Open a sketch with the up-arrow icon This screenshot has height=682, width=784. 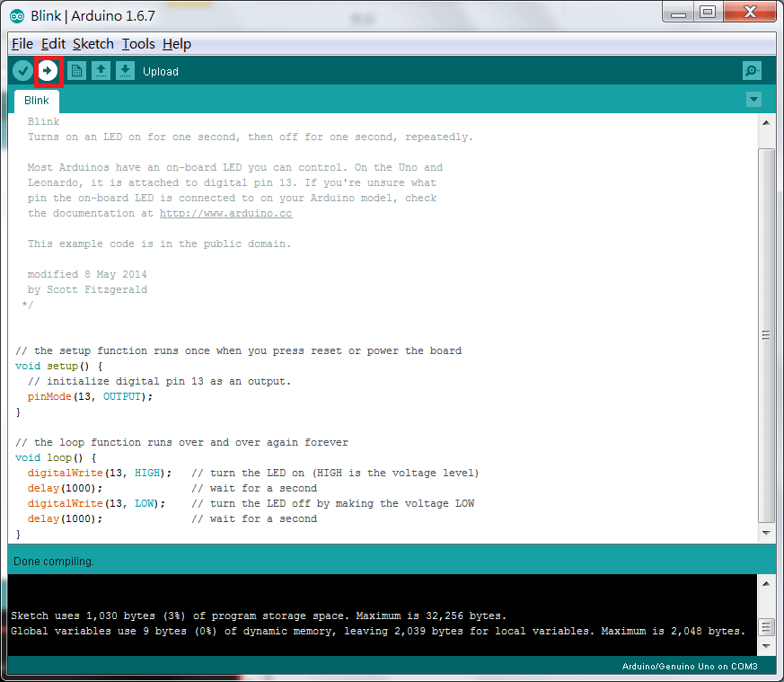pos(101,71)
